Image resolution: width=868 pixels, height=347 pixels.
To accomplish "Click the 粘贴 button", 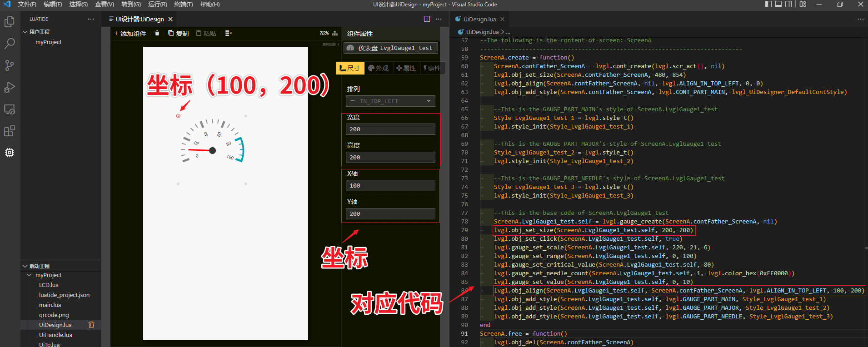I will (x=206, y=33).
